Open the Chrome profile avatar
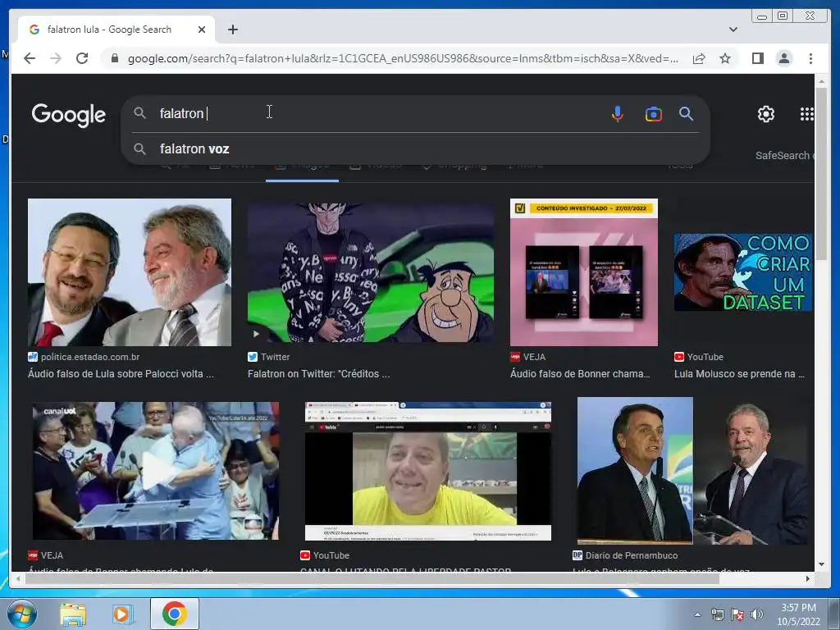Image resolution: width=840 pixels, height=630 pixels. tap(783, 58)
